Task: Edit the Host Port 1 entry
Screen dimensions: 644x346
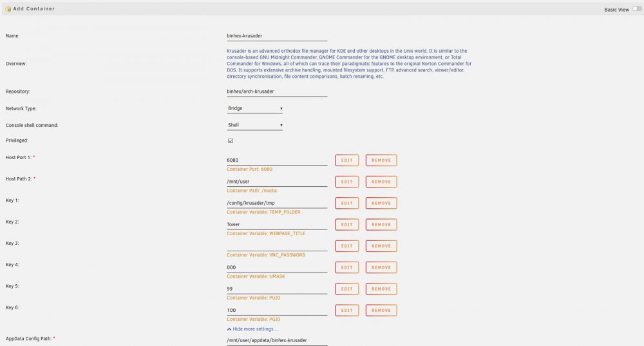Action: 347,160
